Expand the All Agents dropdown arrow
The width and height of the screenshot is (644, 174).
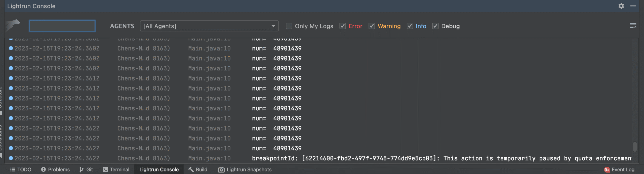pyautogui.click(x=273, y=26)
